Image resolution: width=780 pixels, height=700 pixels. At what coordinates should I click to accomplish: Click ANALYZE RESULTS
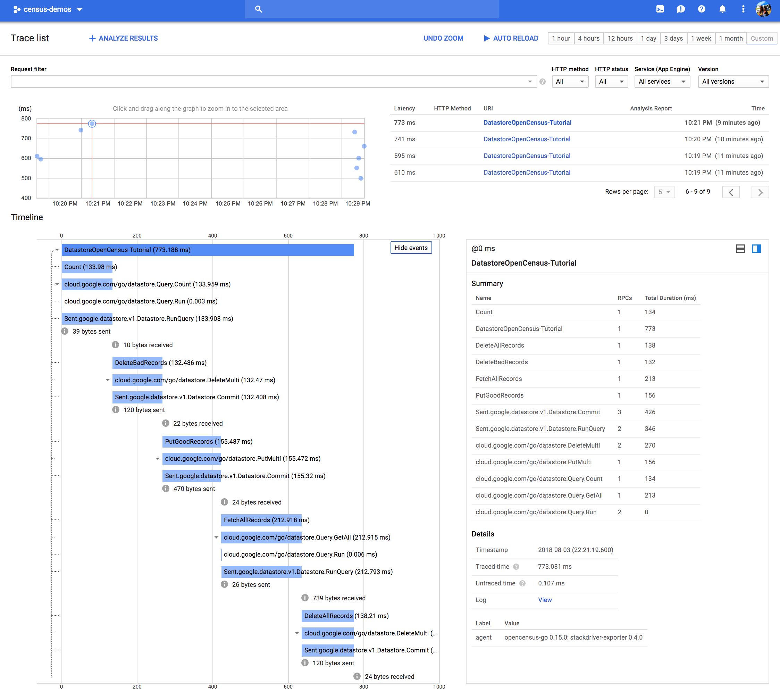[x=123, y=38]
